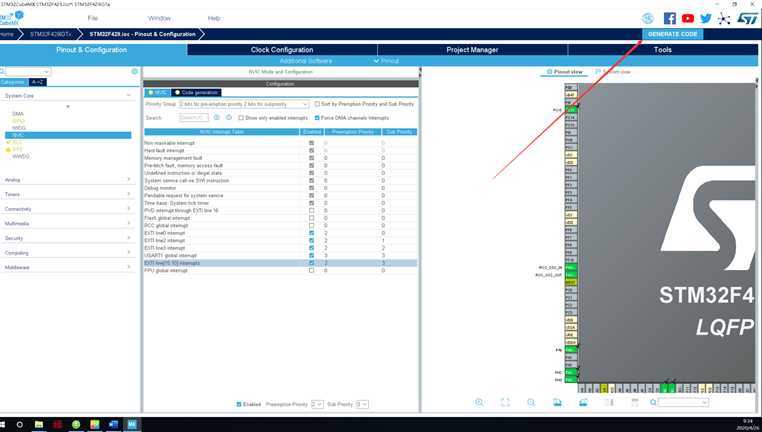762x432 pixels.
Task: Open Preemption Priority dropdown at panel bottom
Action: (x=317, y=404)
